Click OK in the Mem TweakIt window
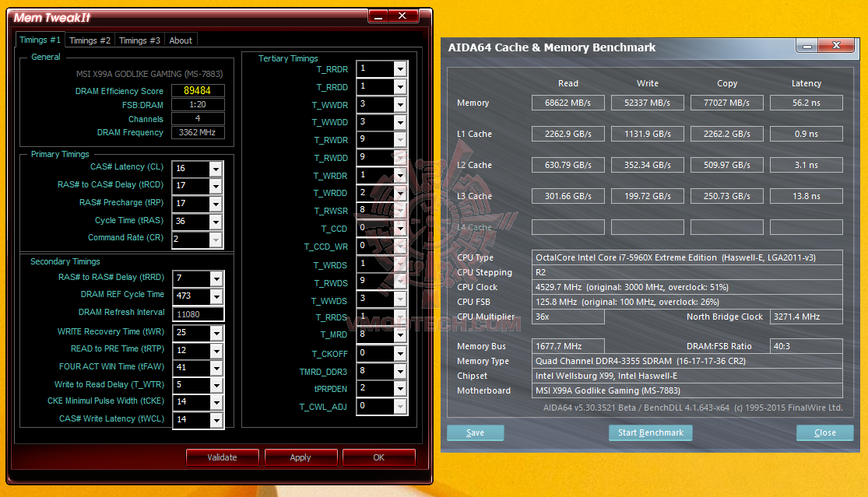Viewport: 868px width, 497px height. [378, 457]
